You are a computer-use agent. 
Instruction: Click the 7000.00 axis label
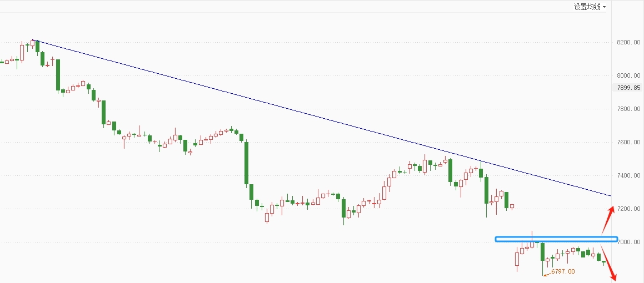click(628, 242)
